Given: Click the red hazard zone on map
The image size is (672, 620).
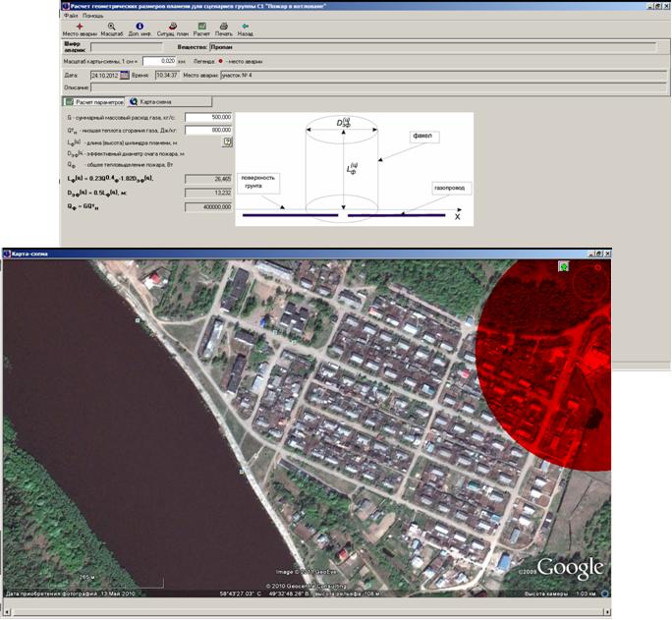Looking at the screenshot, I should click(x=550, y=373).
